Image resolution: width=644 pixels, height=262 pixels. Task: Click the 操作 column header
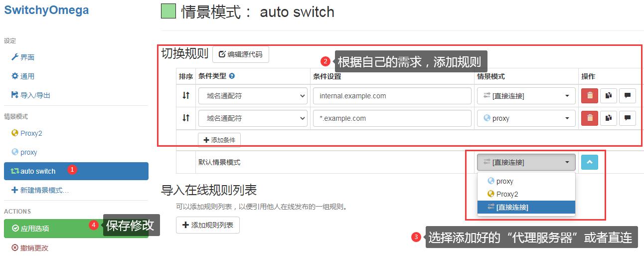tap(588, 76)
